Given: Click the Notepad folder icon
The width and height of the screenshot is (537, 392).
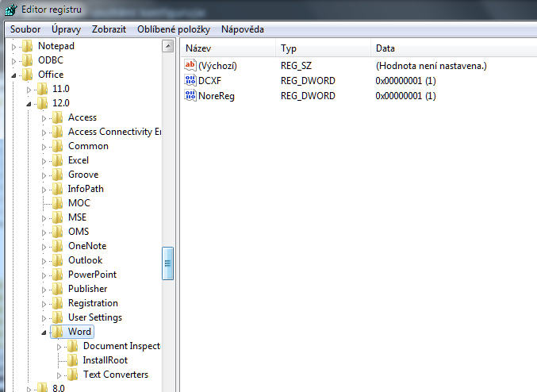Looking at the screenshot, I should [x=28, y=46].
